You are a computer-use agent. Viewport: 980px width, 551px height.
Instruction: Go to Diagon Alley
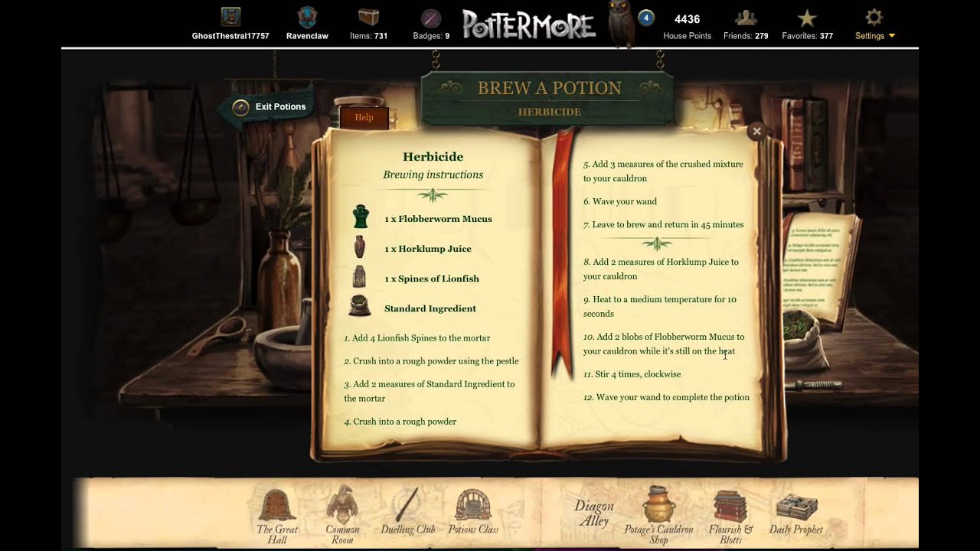[x=594, y=514]
